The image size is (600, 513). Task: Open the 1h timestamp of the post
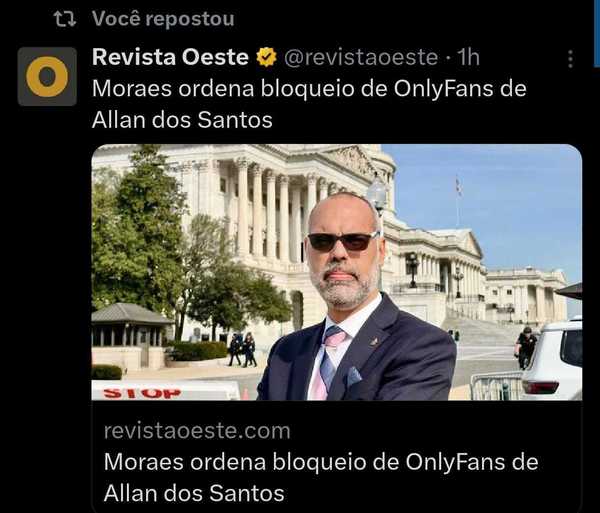coord(468,57)
